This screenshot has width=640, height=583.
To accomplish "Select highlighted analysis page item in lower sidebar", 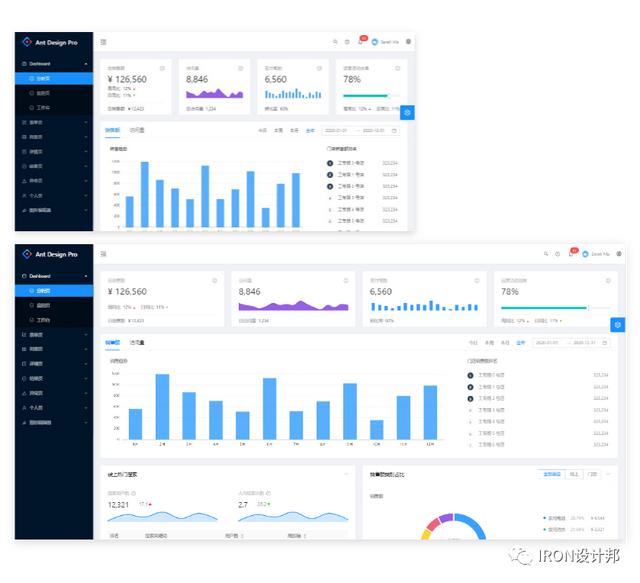I will [x=54, y=291].
